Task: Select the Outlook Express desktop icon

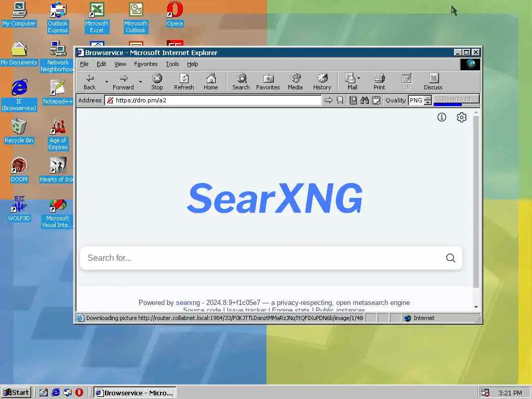Action: click(58, 17)
